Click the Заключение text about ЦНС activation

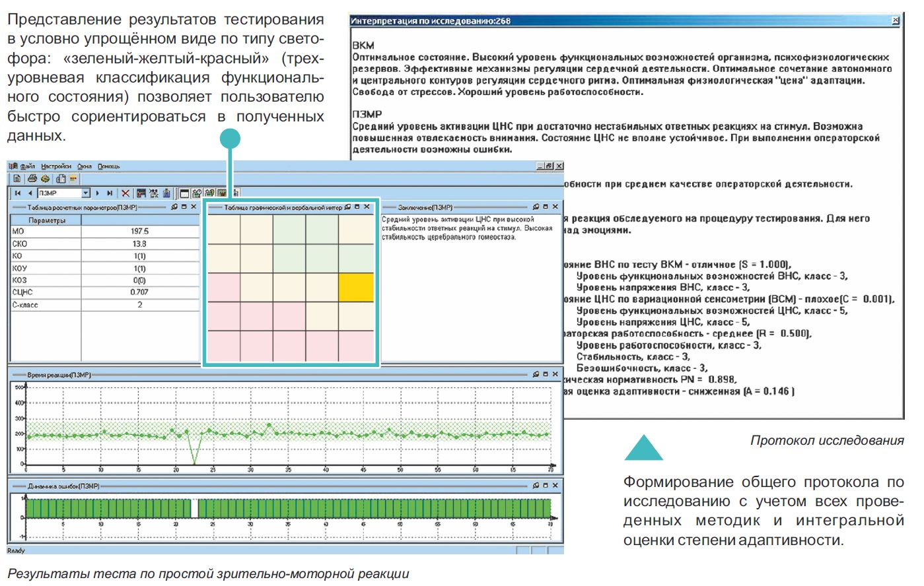click(467, 228)
